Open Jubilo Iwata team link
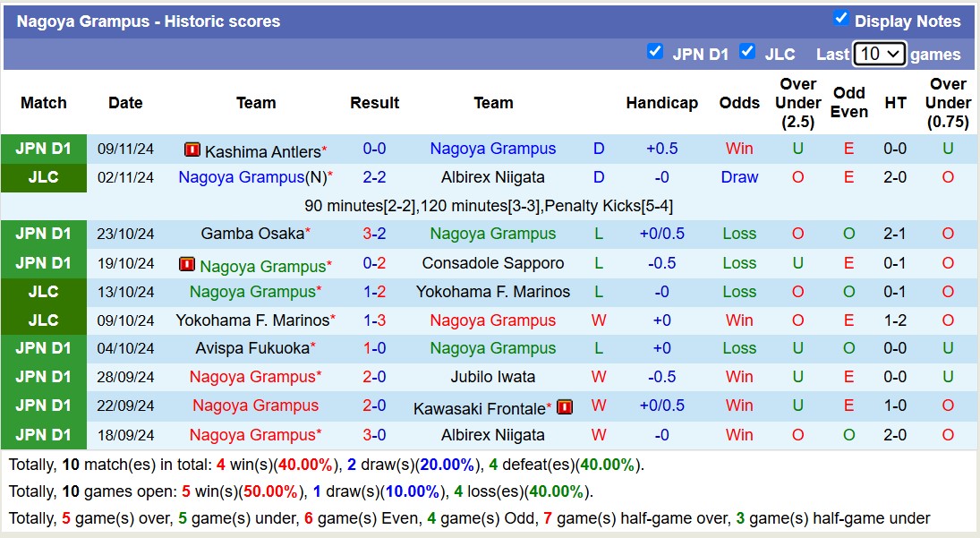The image size is (980, 538). pos(493,377)
